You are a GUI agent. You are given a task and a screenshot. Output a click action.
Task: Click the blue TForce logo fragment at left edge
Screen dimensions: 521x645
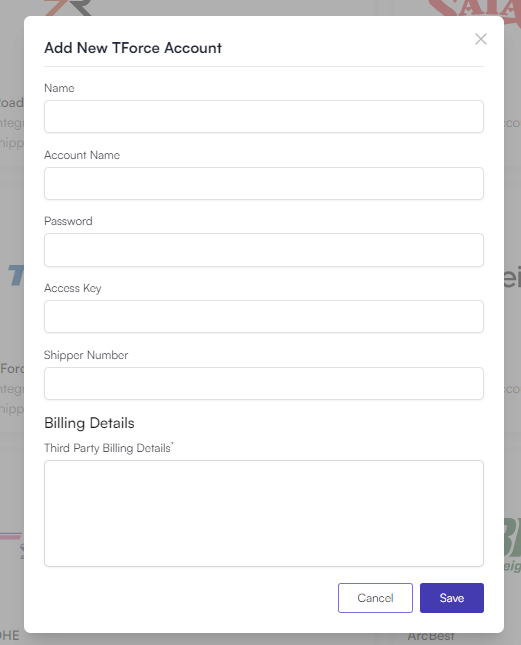point(16,276)
